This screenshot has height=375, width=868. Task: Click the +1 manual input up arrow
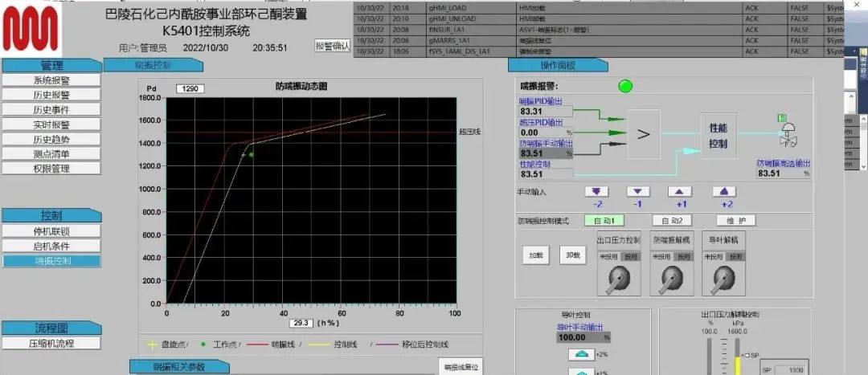pos(680,192)
